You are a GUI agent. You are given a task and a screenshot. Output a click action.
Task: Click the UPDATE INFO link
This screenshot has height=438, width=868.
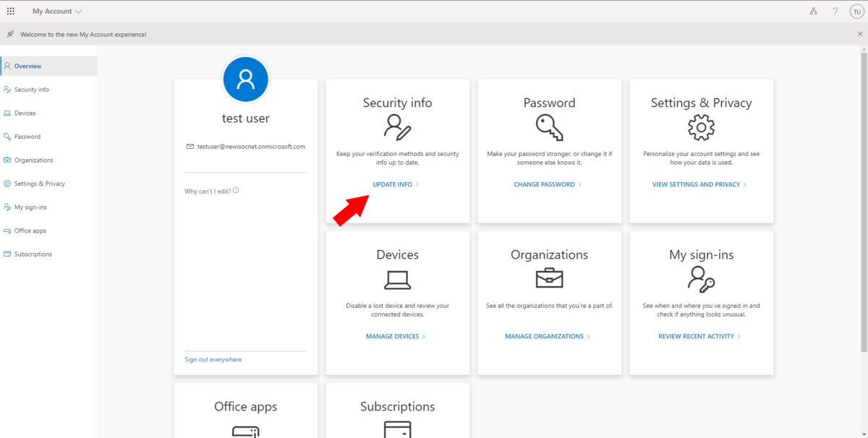pos(394,184)
